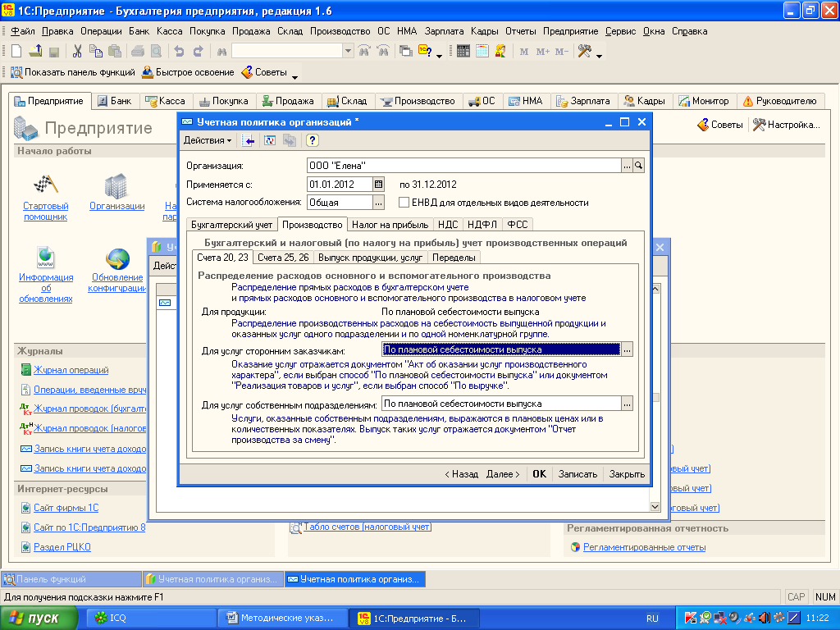Open the Раздел РЦКО link
This screenshot has height=630, width=840.
tap(62, 547)
